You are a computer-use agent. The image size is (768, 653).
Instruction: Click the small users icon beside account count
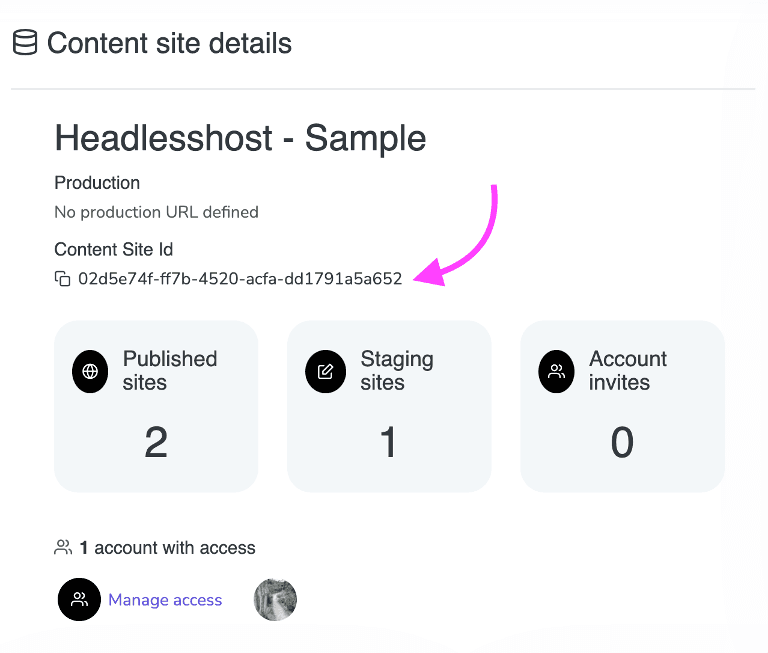click(63, 547)
